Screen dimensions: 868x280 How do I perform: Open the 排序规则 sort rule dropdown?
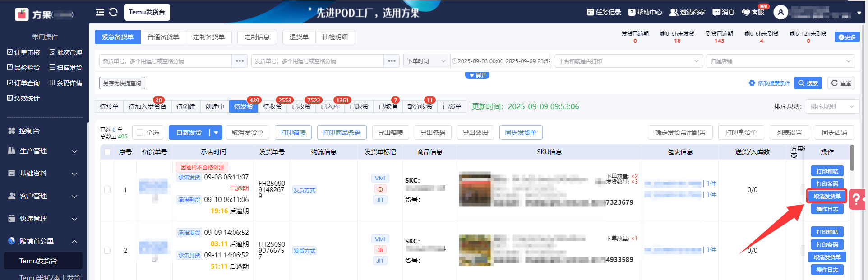click(x=832, y=106)
